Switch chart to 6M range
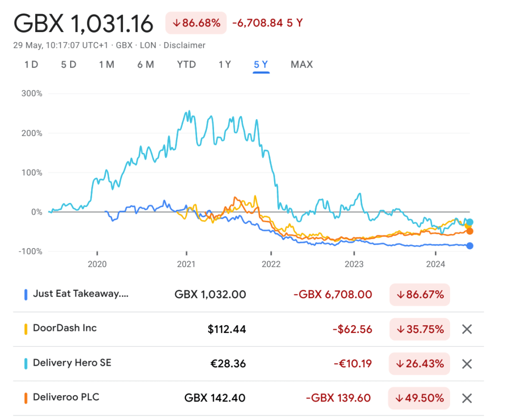The image size is (506, 420). point(145,65)
